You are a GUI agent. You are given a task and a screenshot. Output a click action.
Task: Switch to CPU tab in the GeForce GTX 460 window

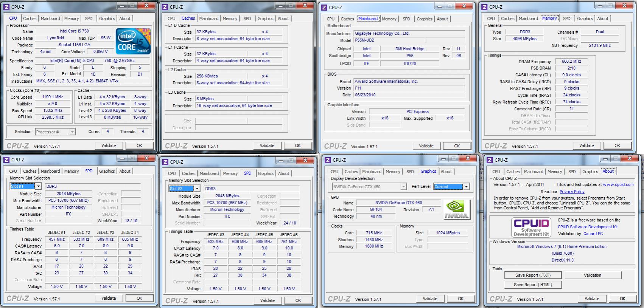(x=334, y=172)
